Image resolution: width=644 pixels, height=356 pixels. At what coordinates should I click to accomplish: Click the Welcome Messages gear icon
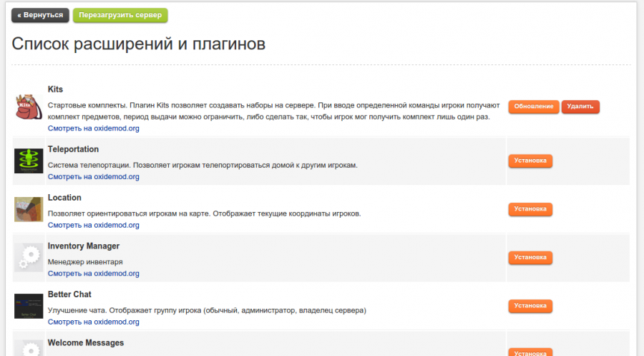29,348
